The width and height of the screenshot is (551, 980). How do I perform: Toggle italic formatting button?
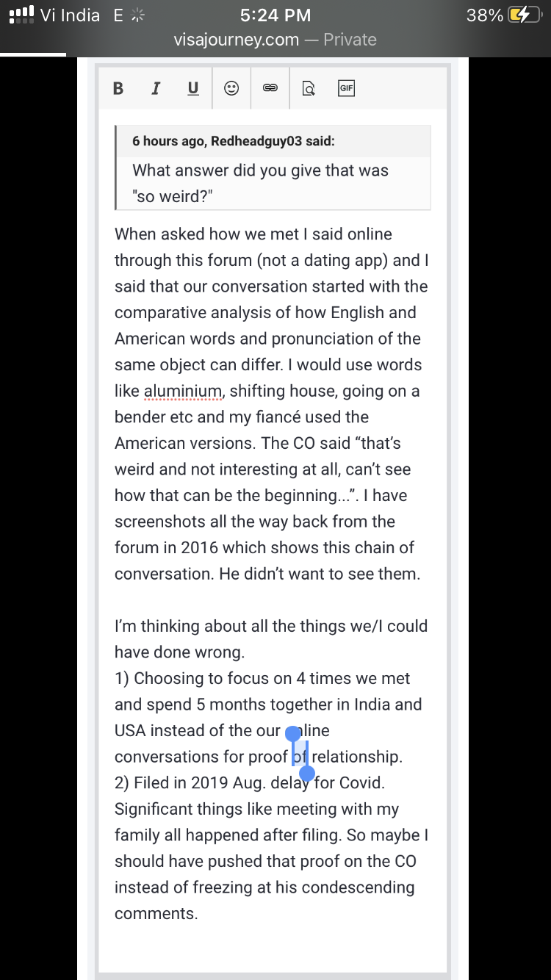point(155,89)
